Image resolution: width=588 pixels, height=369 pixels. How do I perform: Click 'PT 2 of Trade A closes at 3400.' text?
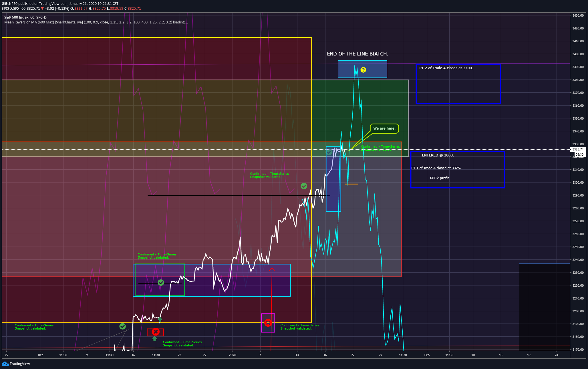446,68
